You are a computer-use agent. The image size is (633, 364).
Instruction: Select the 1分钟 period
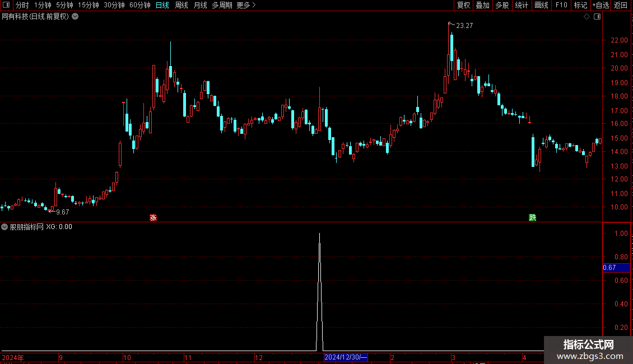[x=43, y=5]
